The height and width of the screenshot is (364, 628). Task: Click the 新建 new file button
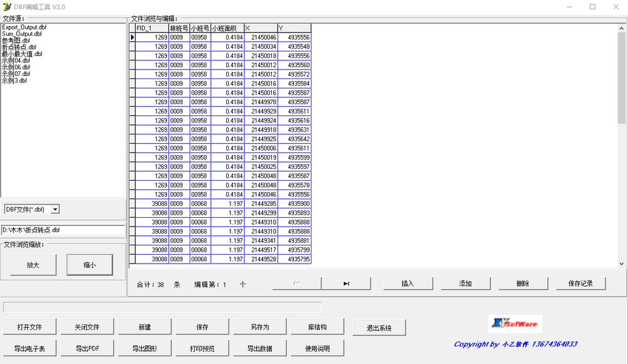145,327
